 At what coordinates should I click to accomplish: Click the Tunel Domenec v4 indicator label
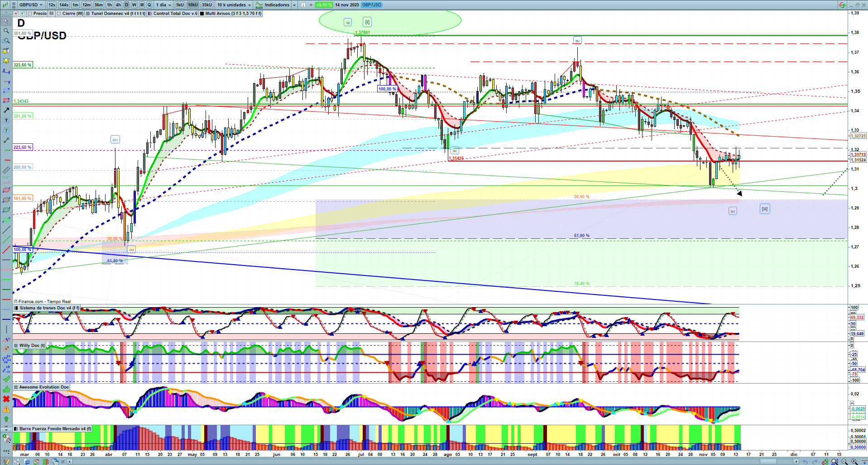pos(118,14)
